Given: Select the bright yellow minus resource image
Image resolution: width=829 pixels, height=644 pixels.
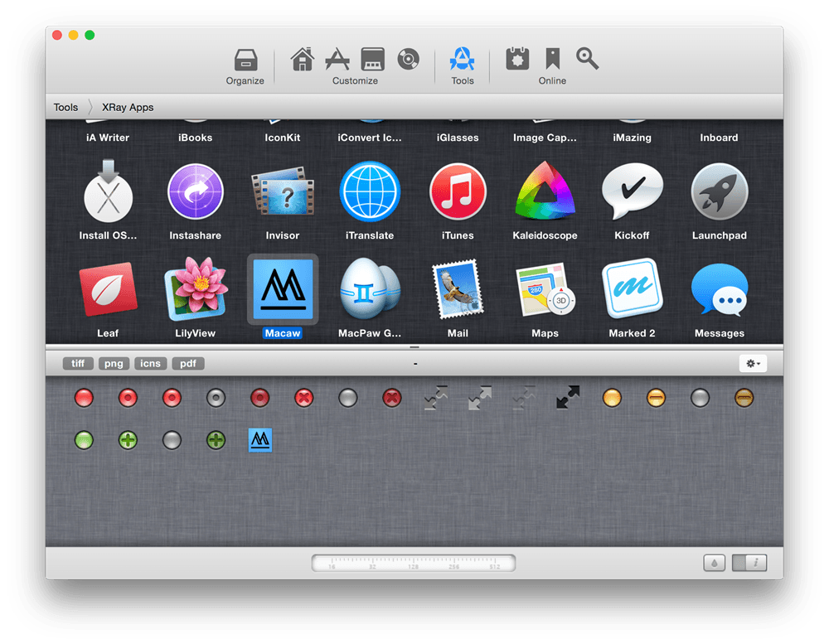Looking at the screenshot, I should click(656, 398).
